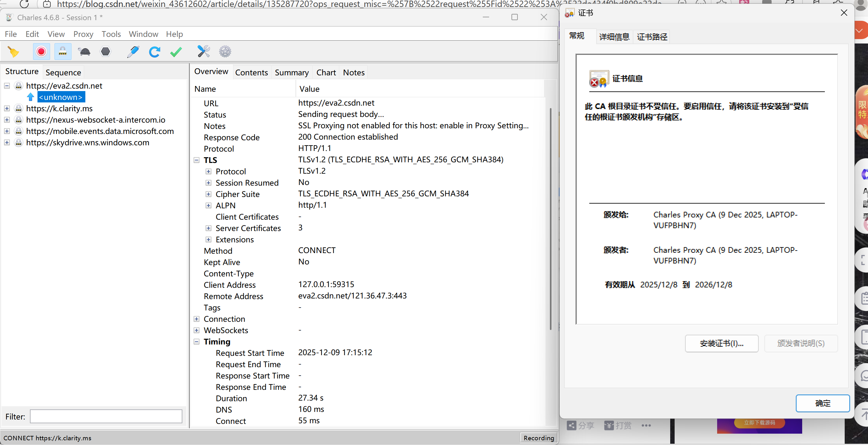
Task: Open the Help menu
Action: (x=174, y=34)
